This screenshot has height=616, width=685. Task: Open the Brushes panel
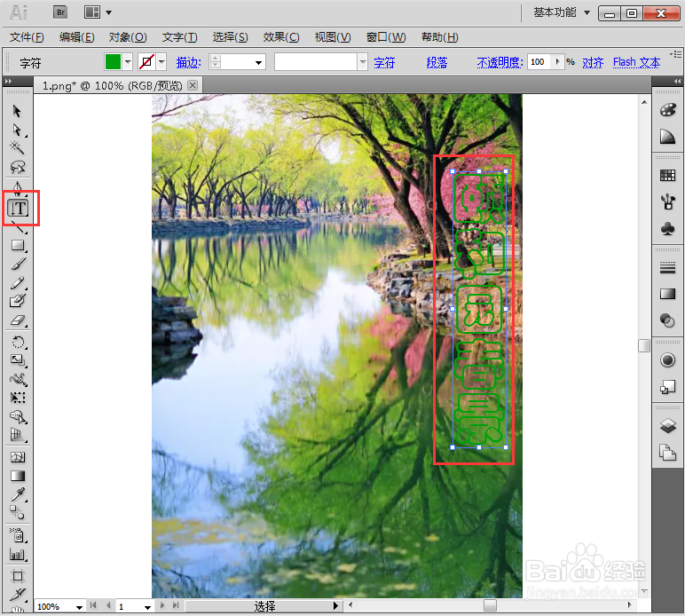667,201
